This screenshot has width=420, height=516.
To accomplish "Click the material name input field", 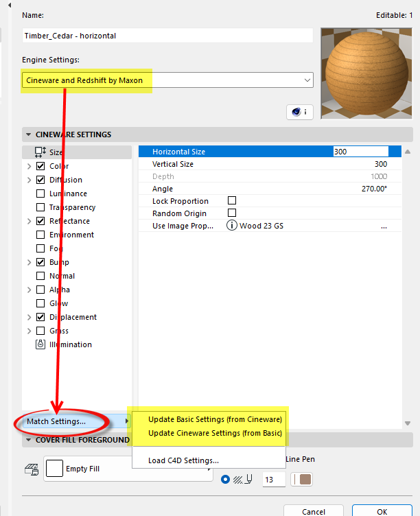I will click(167, 36).
